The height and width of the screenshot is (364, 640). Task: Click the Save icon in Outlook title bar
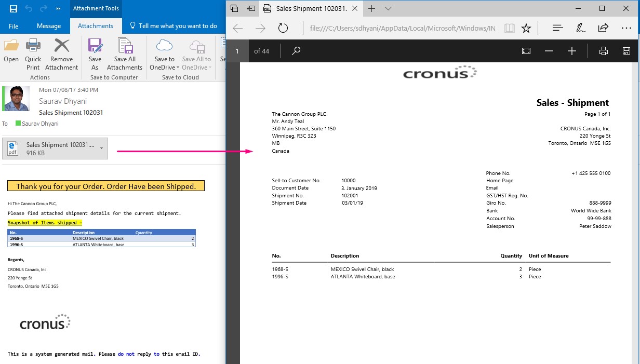[x=14, y=9]
